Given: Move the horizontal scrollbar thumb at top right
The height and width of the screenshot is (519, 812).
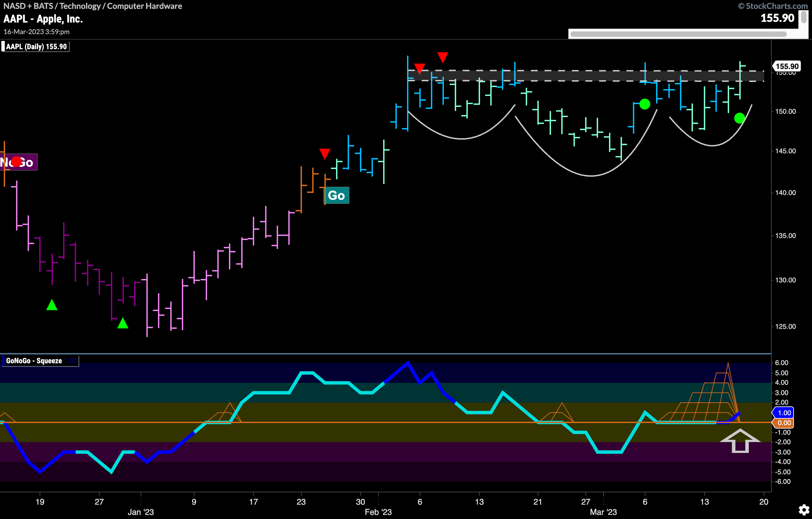Looking at the screenshot, I should pos(678,34).
